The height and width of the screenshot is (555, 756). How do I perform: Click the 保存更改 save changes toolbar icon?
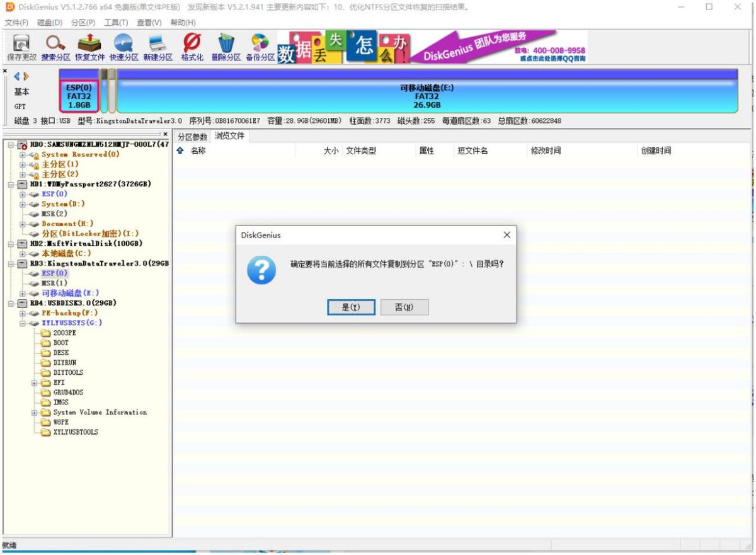click(21, 47)
